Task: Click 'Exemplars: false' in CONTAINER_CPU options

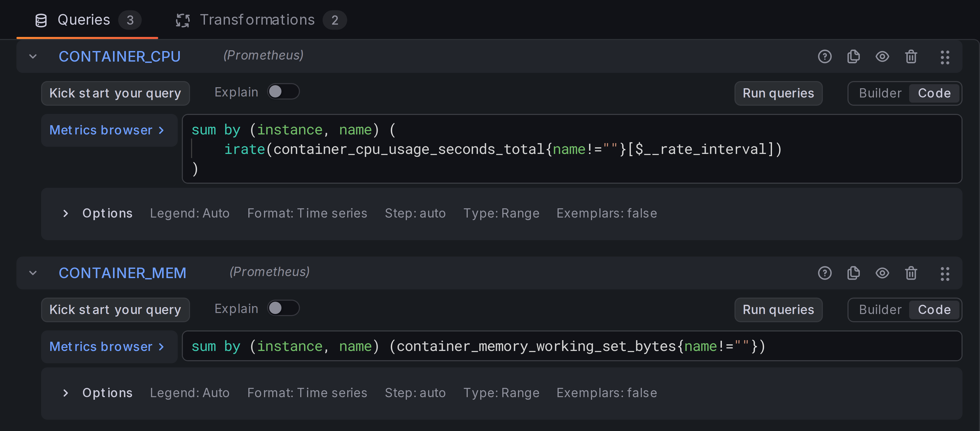Action: [x=606, y=213]
